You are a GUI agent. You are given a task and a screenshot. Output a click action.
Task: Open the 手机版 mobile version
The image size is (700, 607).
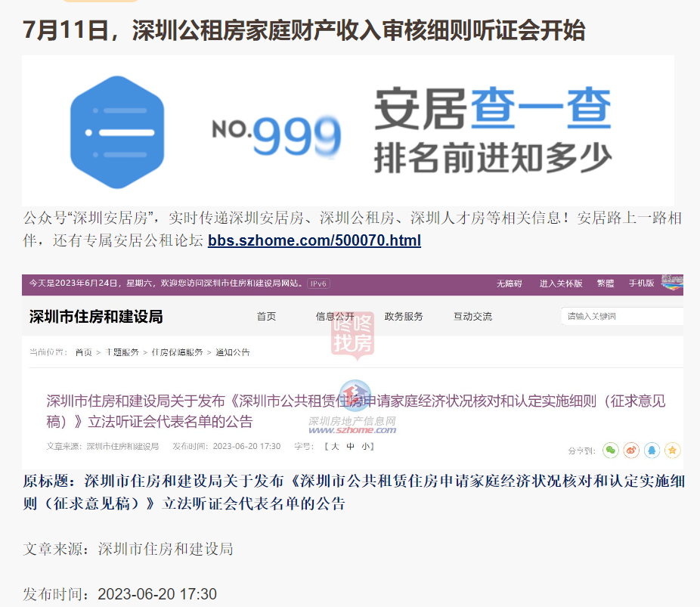tap(641, 283)
